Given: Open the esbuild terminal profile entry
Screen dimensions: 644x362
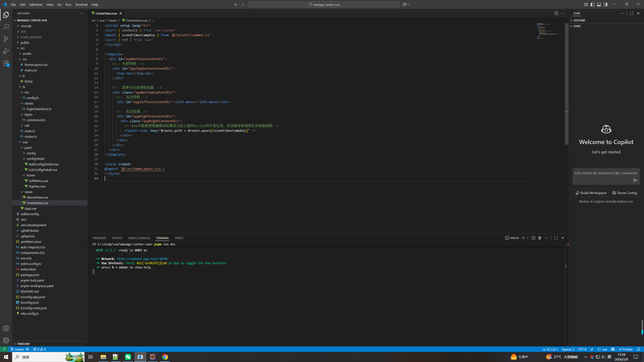Looking at the screenshot, I should click(512, 238).
